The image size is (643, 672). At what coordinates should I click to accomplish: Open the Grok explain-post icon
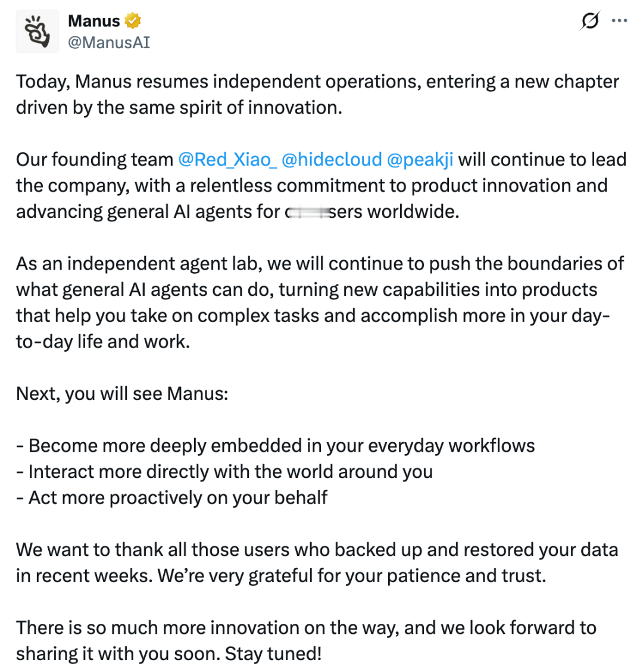(590, 21)
